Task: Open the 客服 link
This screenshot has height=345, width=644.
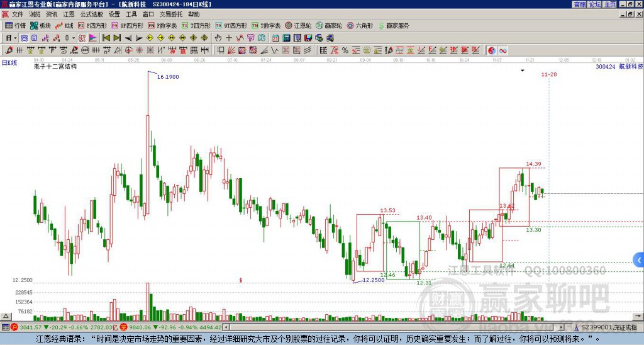Action: coord(579,4)
